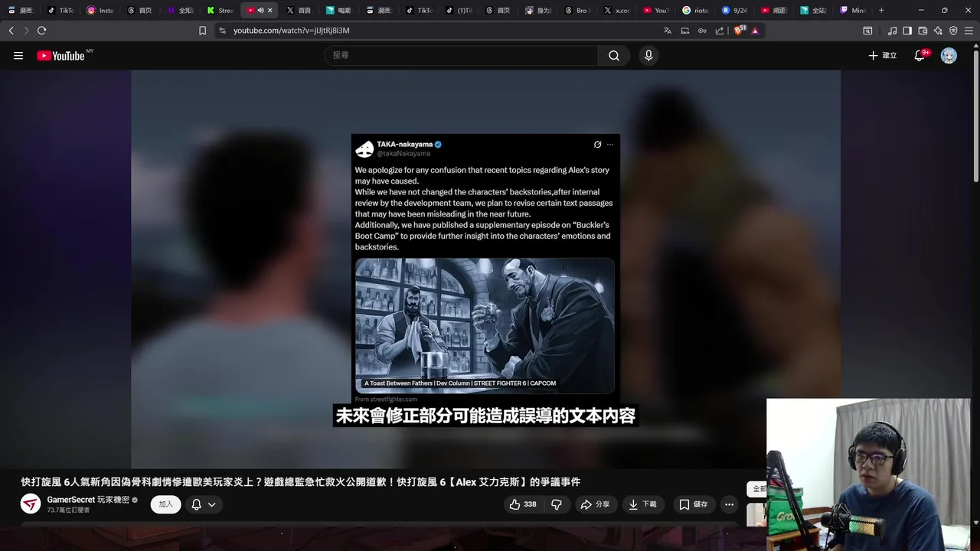980x551 pixels.
Task: Open the tab search icon in the toolbar
Action: [867, 31]
